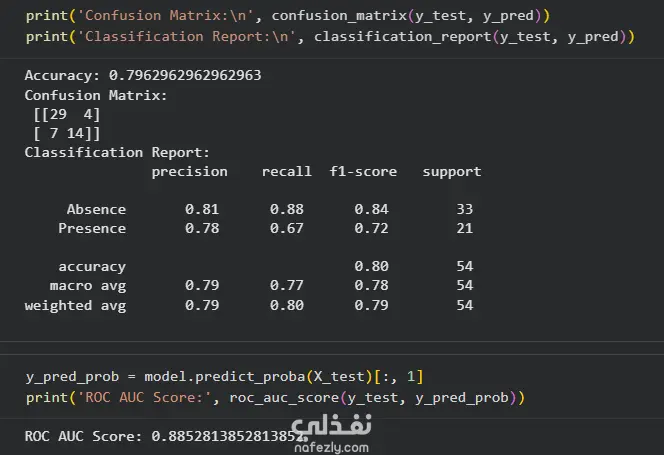Click the precision column header
The image size is (664, 455).
tap(190, 172)
